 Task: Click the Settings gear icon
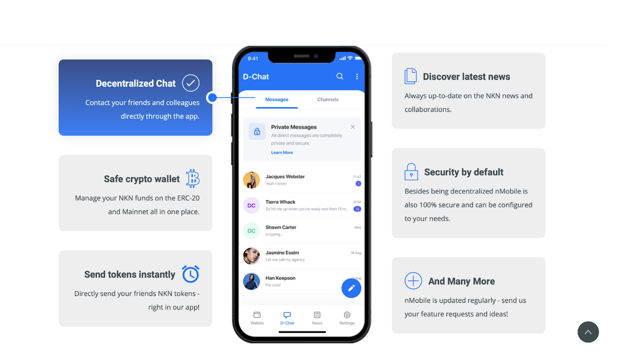(x=347, y=315)
